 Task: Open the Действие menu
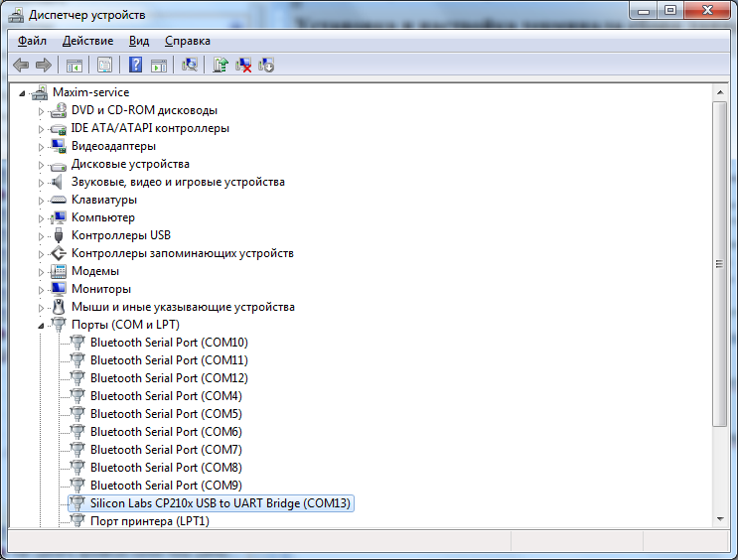pos(87,41)
